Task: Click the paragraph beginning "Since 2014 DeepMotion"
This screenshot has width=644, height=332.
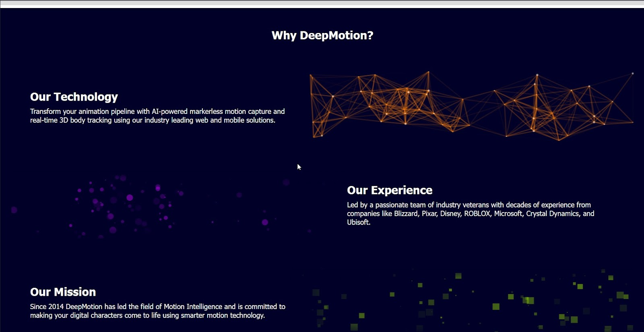Action: [158, 311]
